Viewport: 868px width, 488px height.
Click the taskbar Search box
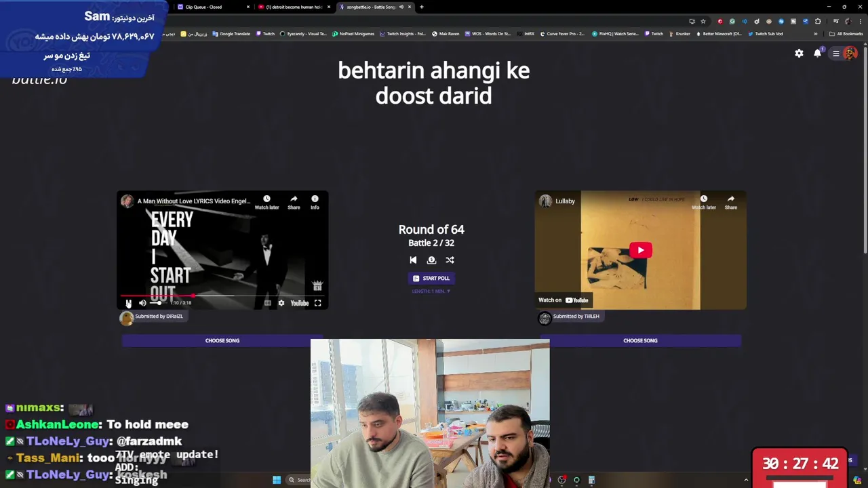click(299, 480)
